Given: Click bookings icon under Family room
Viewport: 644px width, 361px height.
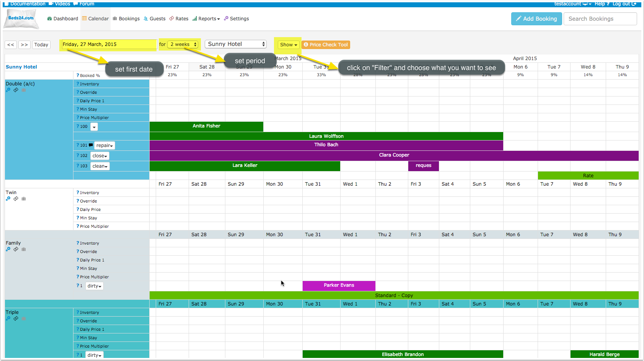Looking at the screenshot, I should pyautogui.click(x=24, y=249).
